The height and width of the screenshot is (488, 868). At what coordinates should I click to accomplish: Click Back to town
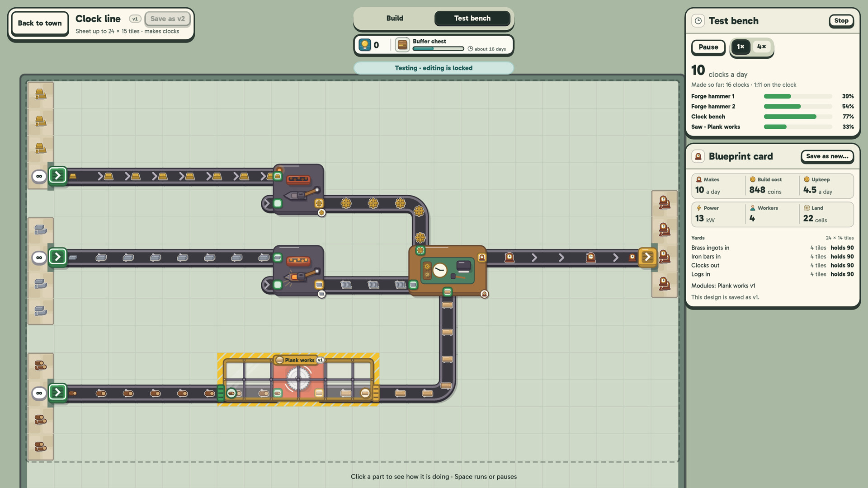40,23
